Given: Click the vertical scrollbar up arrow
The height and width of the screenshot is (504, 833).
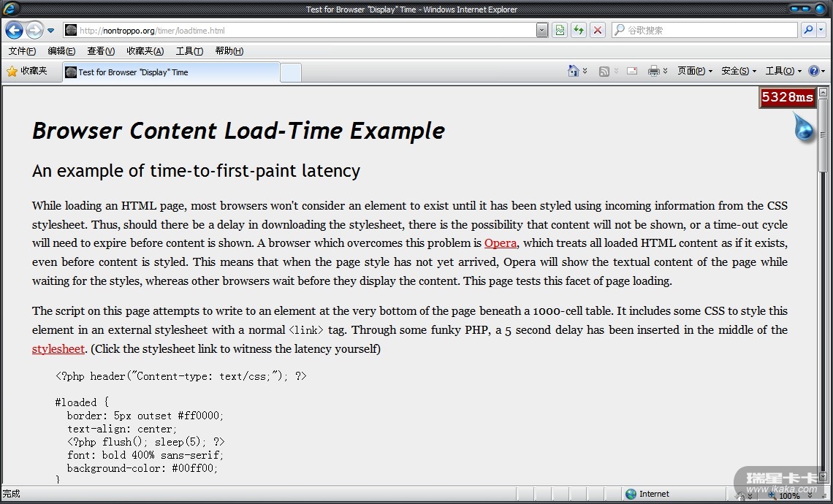Looking at the screenshot, I should tap(823, 93).
